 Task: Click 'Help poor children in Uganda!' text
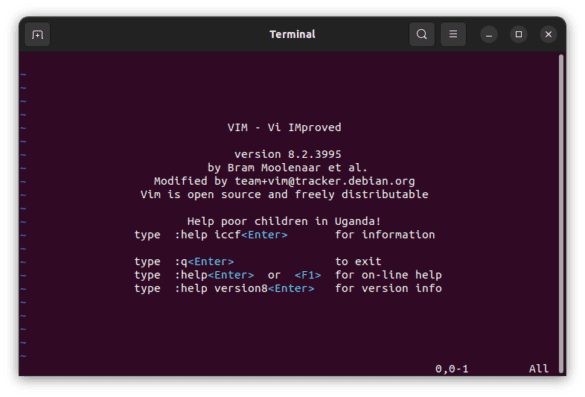(x=284, y=221)
